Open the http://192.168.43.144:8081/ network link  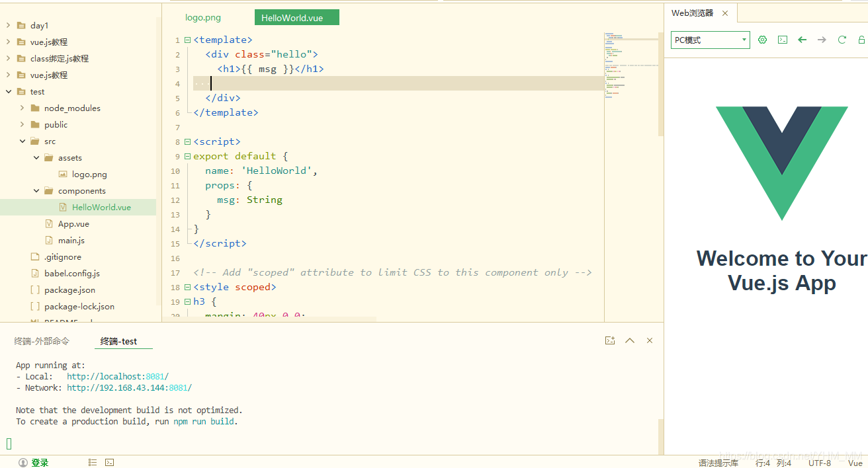click(129, 387)
